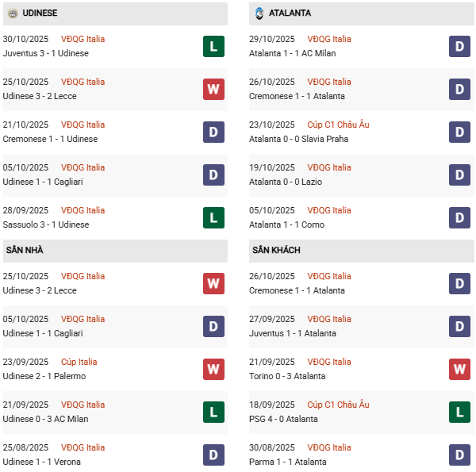This screenshot has height=472, width=476.
Task: Click the D badge for Cremonese 1 - 1 Udinese
Action: click(213, 132)
